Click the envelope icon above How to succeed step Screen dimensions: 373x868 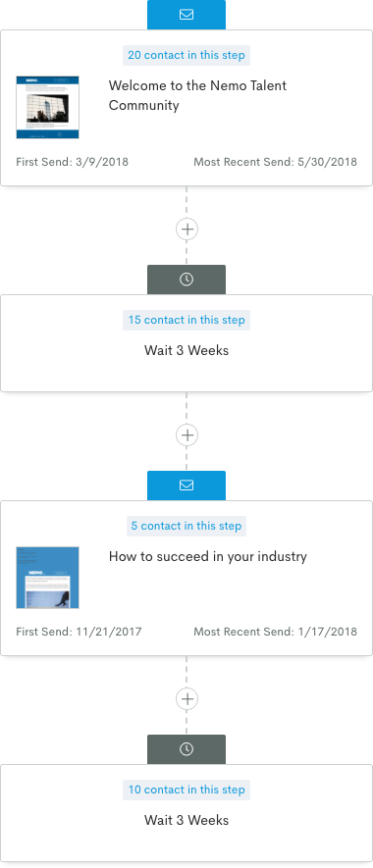click(186, 485)
